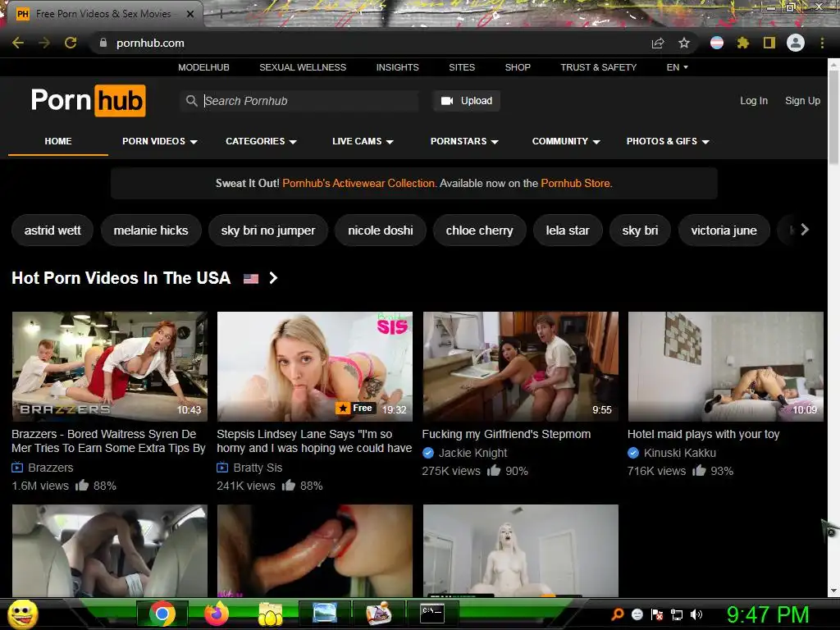Select the HOME tab

(x=58, y=141)
